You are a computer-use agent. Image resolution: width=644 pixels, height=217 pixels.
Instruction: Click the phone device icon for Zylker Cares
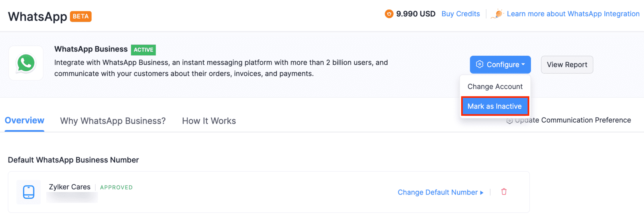pyautogui.click(x=29, y=192)
